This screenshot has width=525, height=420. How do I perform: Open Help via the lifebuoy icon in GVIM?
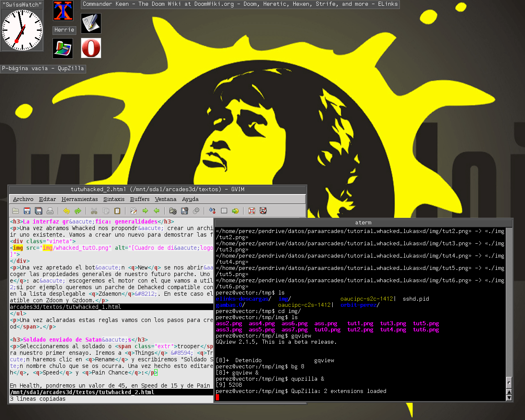click(x=252, y=211)
